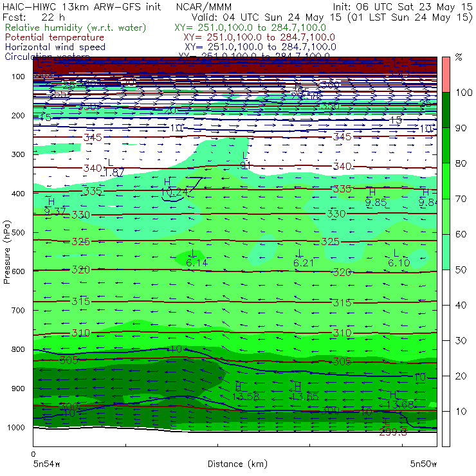The image size is (476, 476).
Task: Select the 'Distance (km)' axis title
Action: click(x=237, y=464)
